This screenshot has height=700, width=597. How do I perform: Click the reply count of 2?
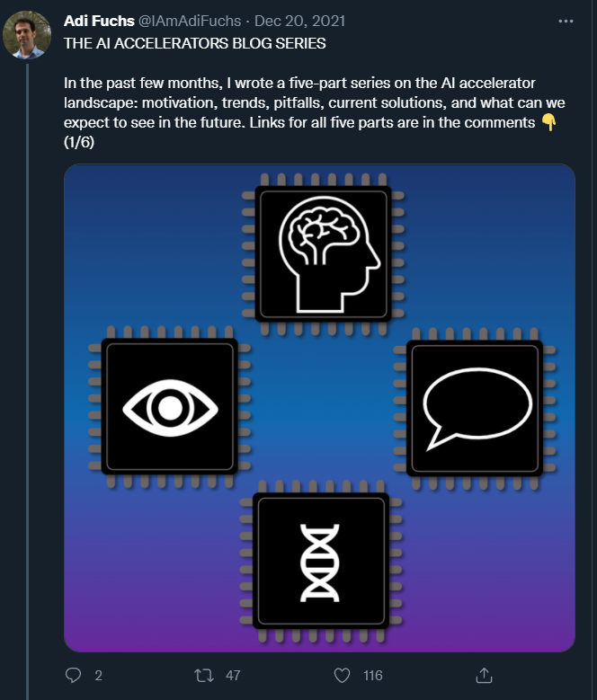click(98, 676)
